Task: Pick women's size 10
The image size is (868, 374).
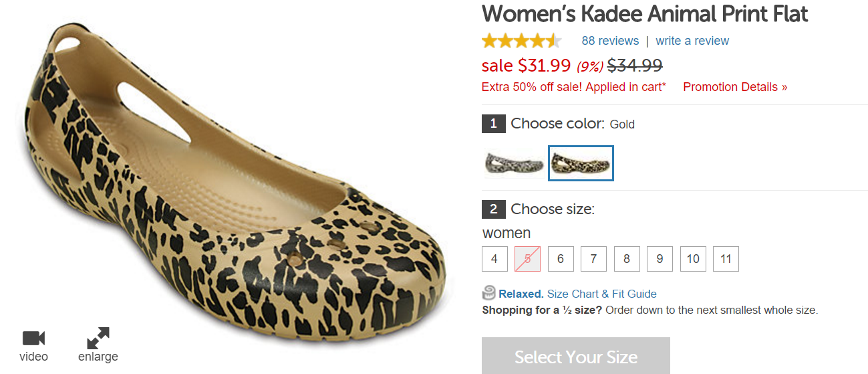Action: pyautogui.click(x=693, y=259)
